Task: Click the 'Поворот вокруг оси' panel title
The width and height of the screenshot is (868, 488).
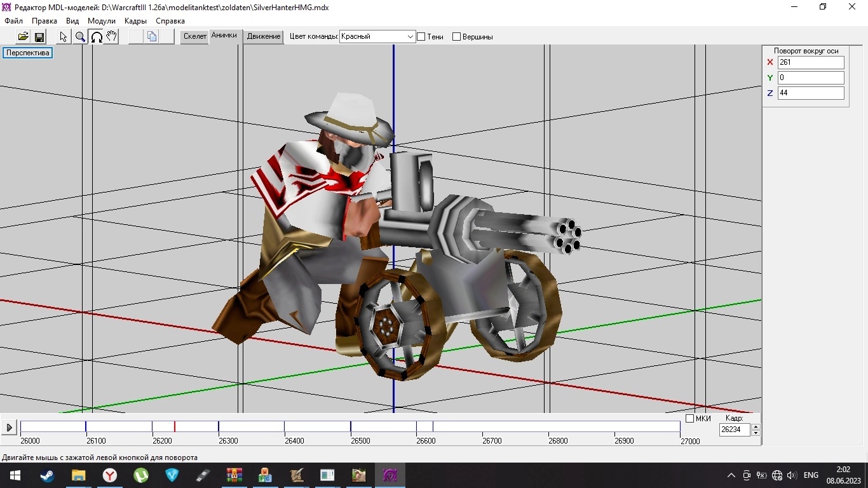Action: pyautogui.click(x=806, y=51)
